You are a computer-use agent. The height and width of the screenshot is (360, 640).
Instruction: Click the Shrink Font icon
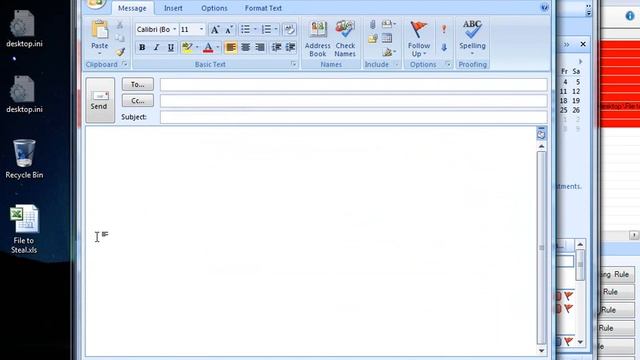[x=229, y=29]
